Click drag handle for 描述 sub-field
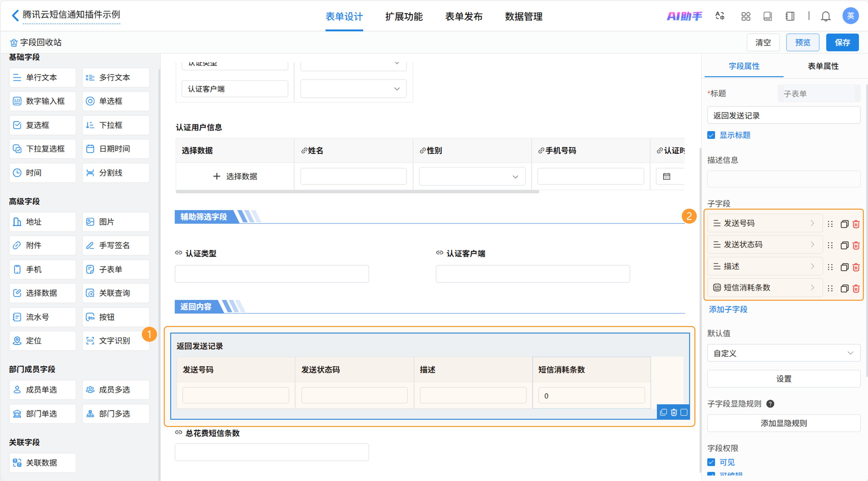 point(830,267)
